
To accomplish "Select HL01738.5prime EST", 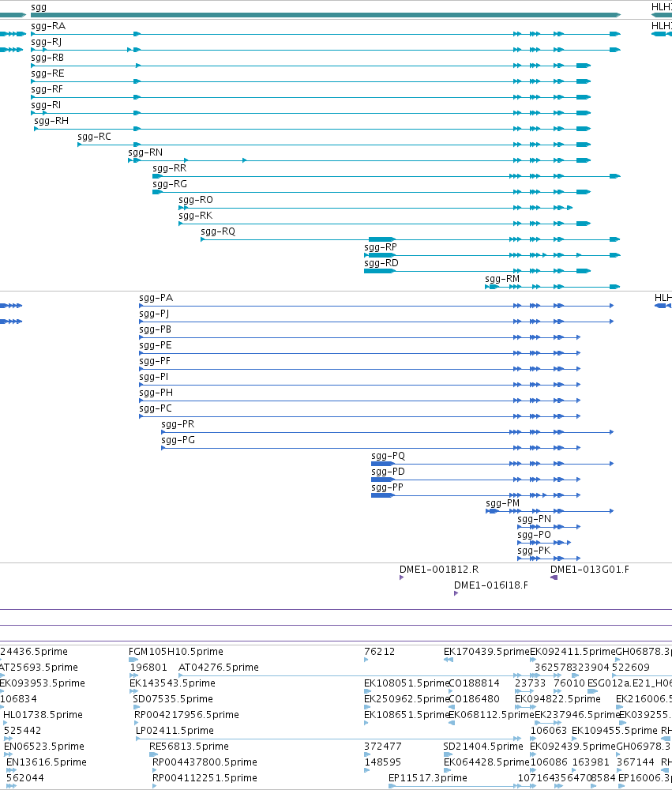I will (43, 714).
